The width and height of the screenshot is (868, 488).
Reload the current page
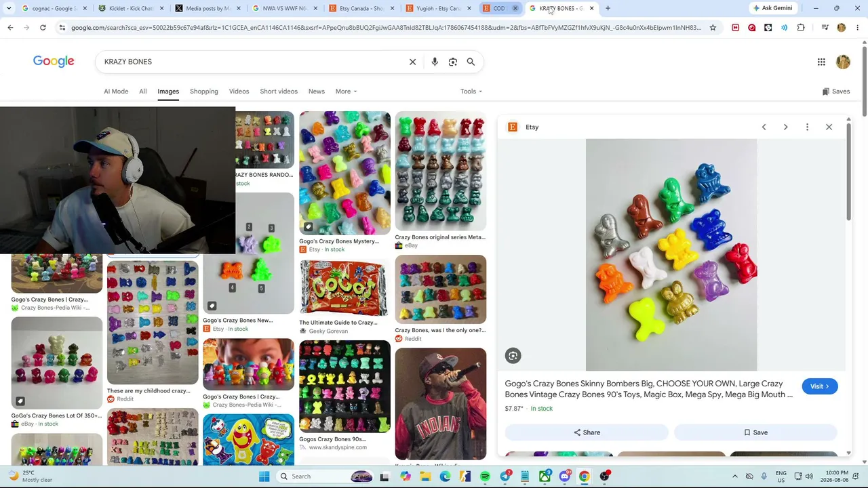[x=43, y=28]
